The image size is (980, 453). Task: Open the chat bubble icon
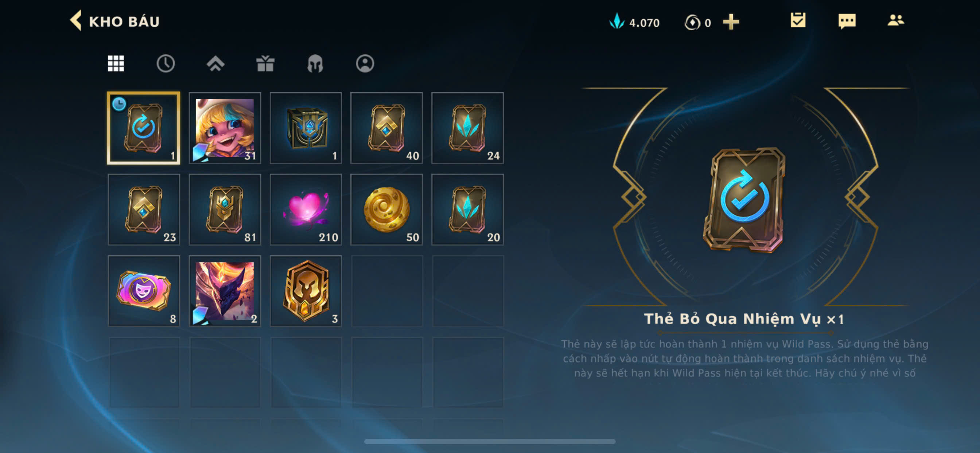point(847,21)
